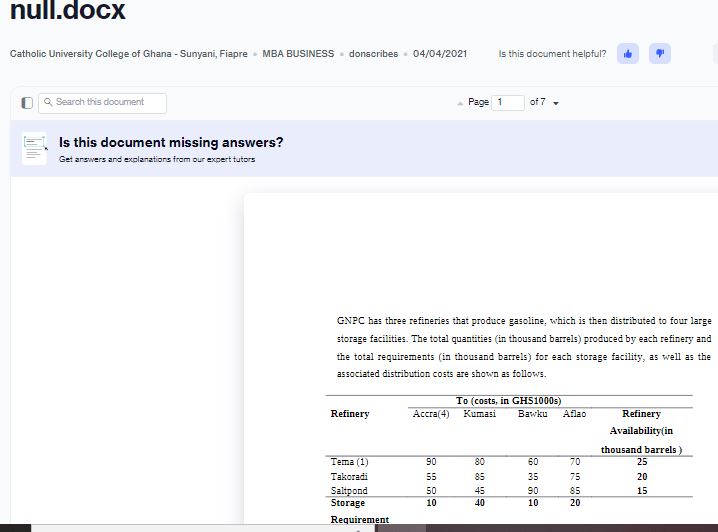The width and height of the screenshot is (718, 532).
Task: Click the thumbs up helpful button
Action: [628, 54]
